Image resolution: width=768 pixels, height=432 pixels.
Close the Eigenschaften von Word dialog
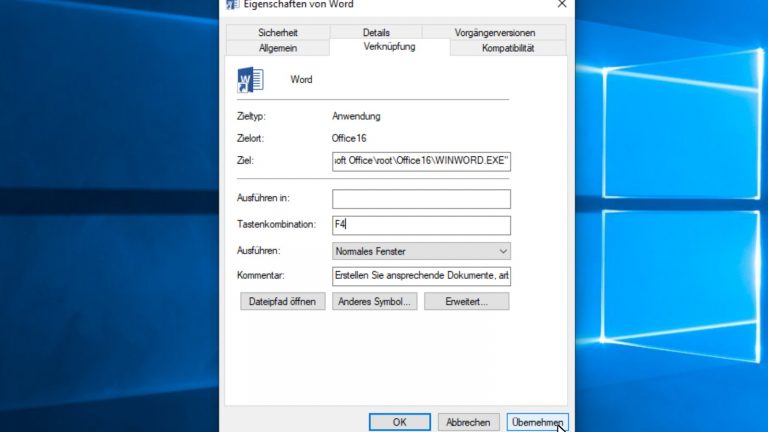tap(561, 5)
